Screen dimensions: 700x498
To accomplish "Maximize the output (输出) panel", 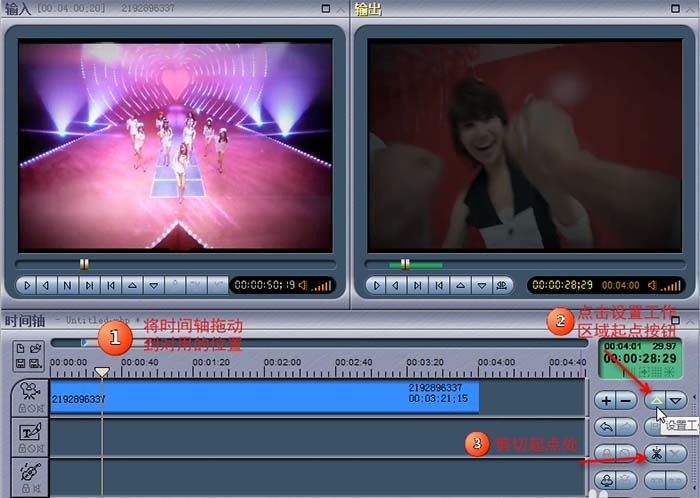I will [675, 8].
